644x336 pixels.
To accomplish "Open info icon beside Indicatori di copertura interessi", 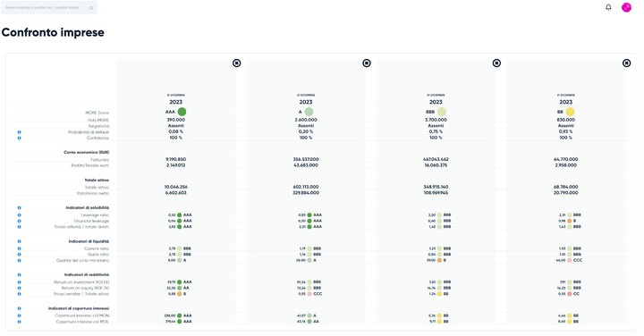I will (19, 308).
